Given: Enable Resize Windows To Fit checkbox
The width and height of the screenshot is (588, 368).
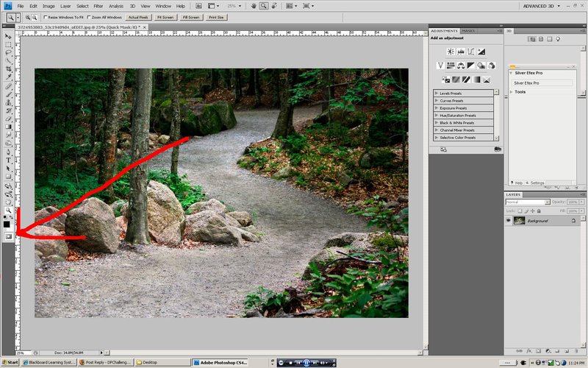Looking at the screenshot, I should 46,17.
